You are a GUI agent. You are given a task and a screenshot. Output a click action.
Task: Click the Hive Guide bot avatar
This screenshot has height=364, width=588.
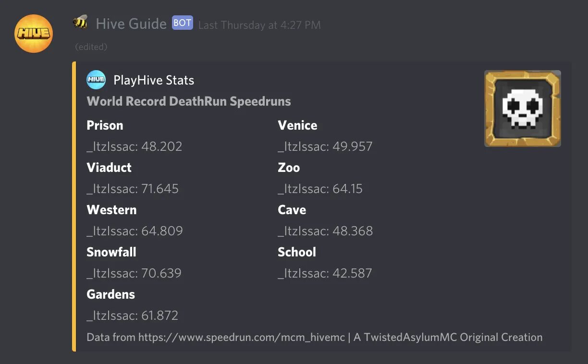pyautogui.click(x=34, y=34)
